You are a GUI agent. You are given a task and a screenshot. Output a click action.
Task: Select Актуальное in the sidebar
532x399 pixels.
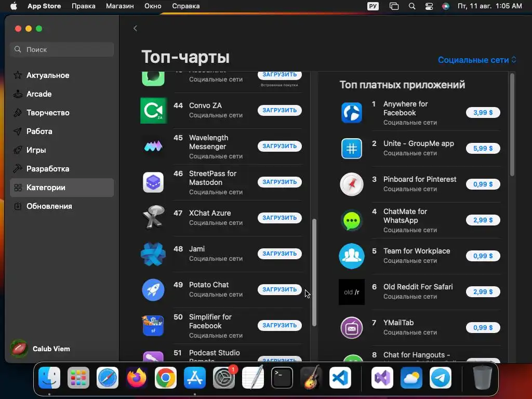[x=62, y=75]
